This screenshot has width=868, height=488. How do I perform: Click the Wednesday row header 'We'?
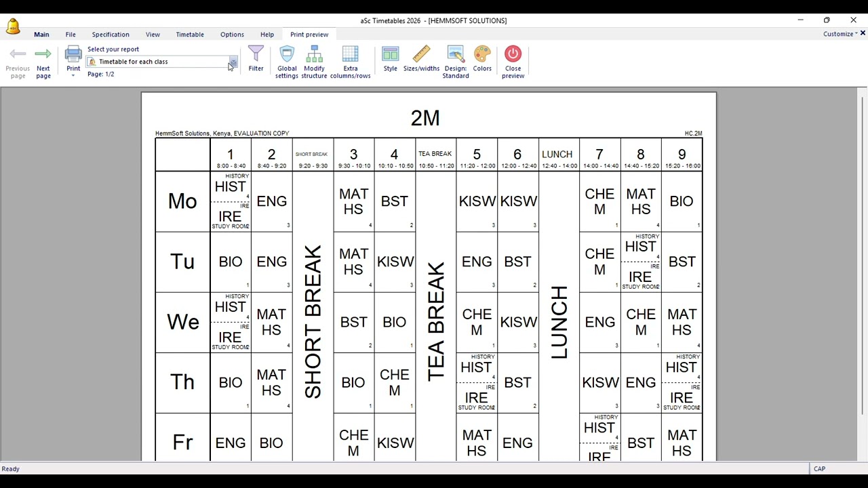pos(182,322)
